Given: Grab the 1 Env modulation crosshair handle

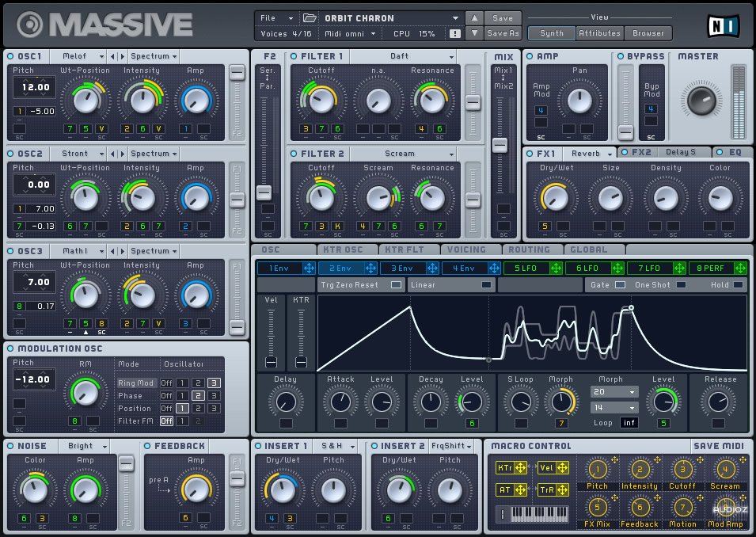Looking at the screenshot, I should coord(309,268).
